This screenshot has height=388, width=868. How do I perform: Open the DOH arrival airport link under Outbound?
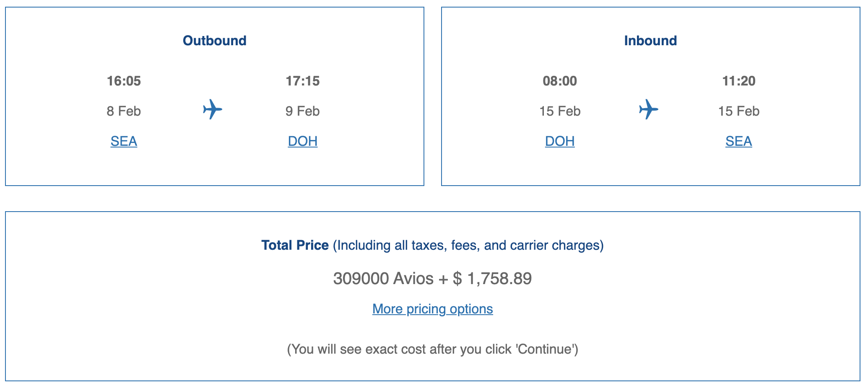pyautogui.click(x=302, y=141)
